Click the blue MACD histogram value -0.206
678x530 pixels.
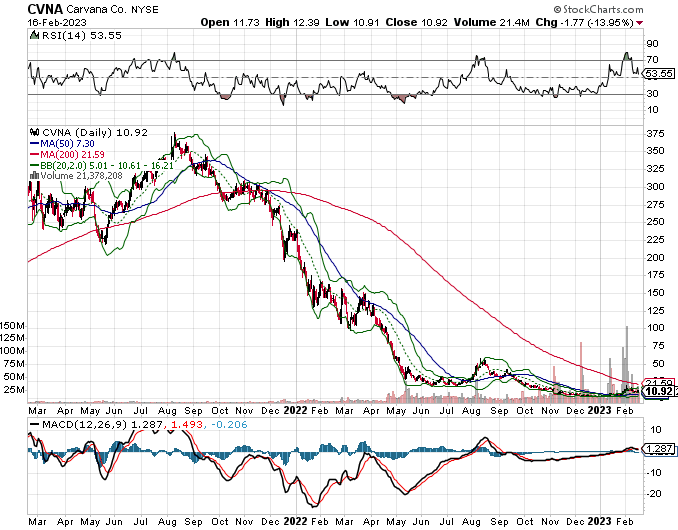[x=229, y=425]
